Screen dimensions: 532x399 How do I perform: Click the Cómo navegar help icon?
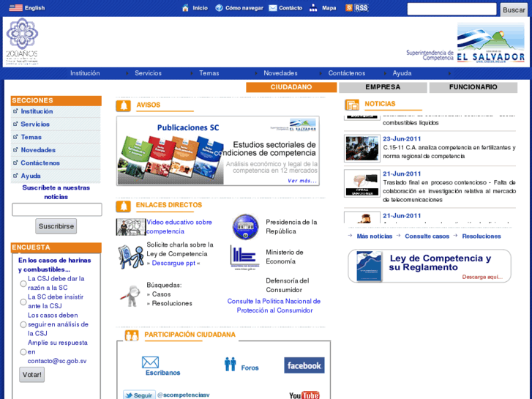pos(220,8)
